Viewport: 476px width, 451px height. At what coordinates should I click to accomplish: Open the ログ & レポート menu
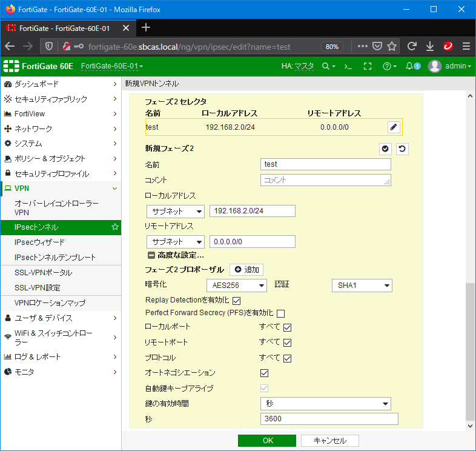(61, 357)
